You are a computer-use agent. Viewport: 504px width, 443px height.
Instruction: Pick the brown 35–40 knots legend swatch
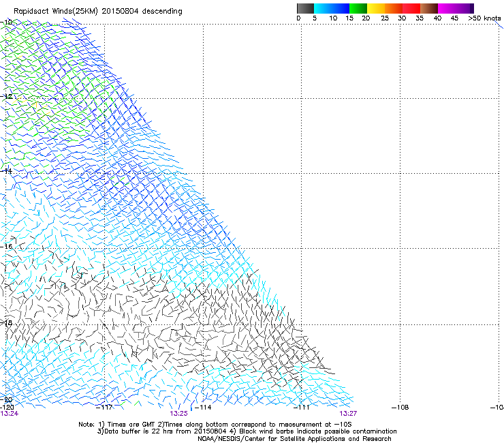429,8
